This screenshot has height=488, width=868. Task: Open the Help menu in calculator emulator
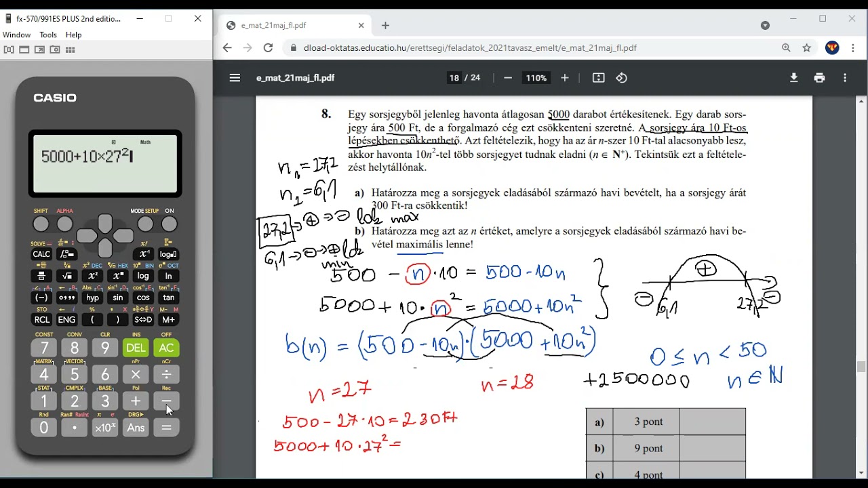73,35
